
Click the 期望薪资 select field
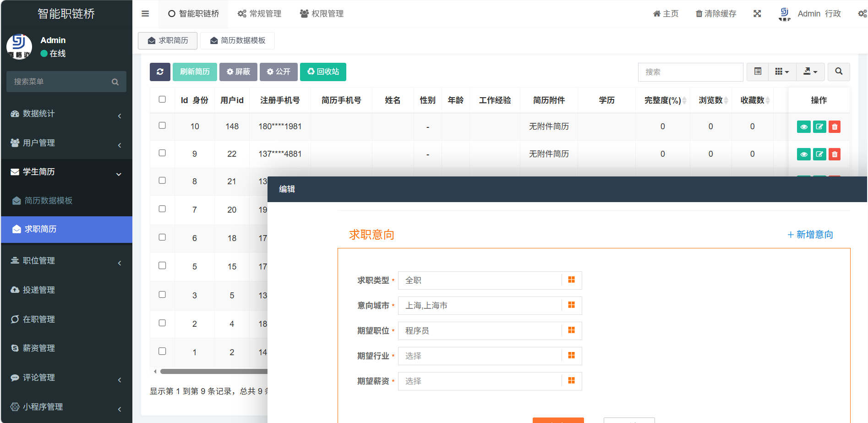pos(480,381)
